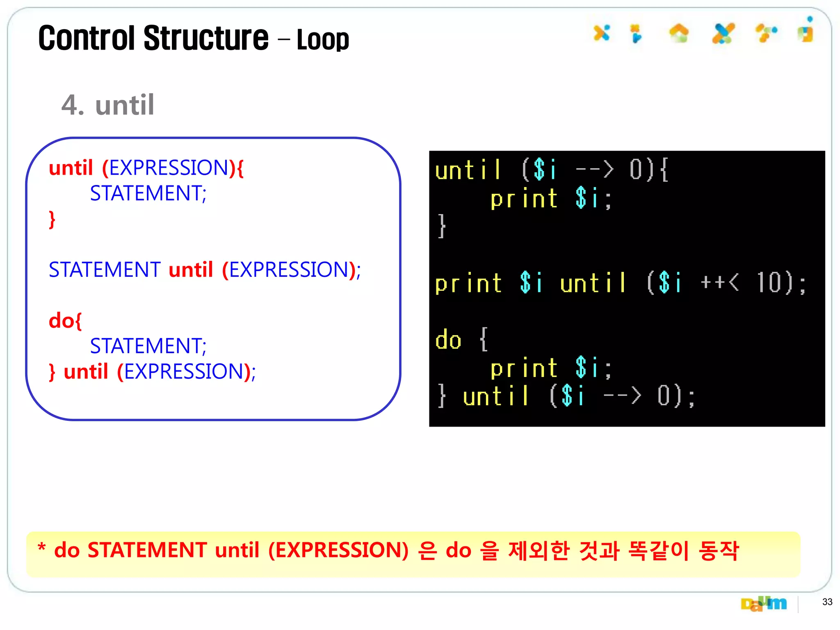Click '} until (EXPRESSION);' syntax line
The image size is (840, 630).
[152, 372]
